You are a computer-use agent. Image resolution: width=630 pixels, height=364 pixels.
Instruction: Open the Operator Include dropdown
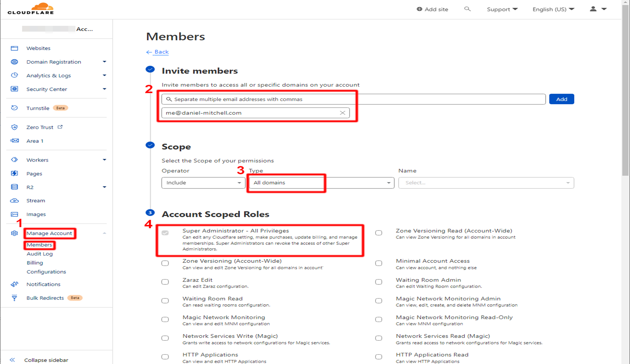click(x=203, y=183)
